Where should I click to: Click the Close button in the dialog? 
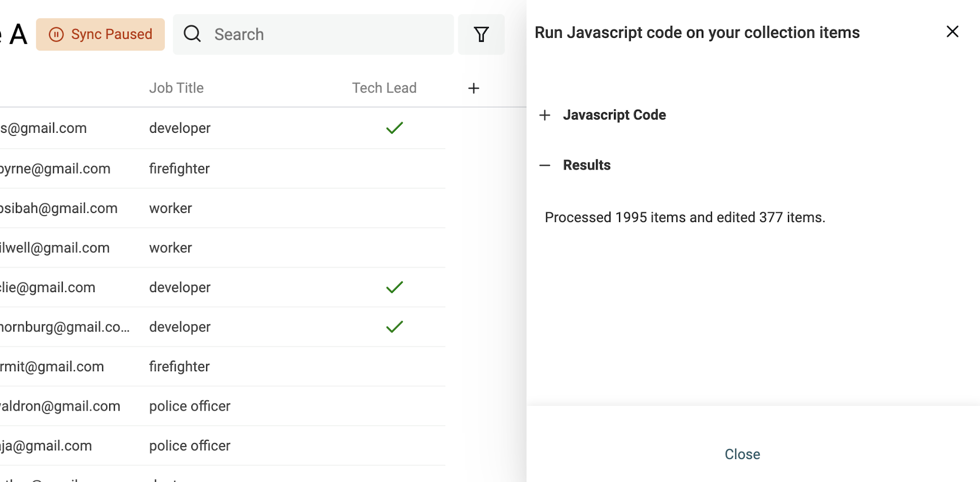pyautogui.click(x=742, y=454)
